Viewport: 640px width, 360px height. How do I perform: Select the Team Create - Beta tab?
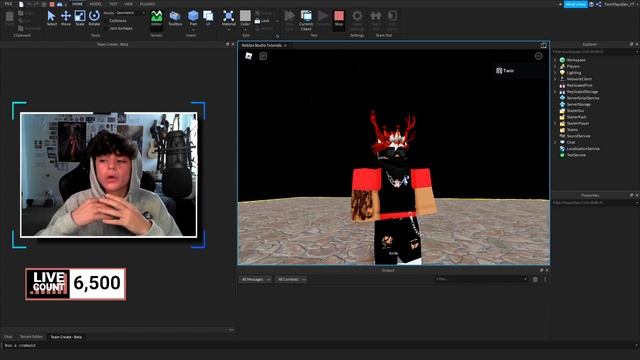(x=66, y=337)
